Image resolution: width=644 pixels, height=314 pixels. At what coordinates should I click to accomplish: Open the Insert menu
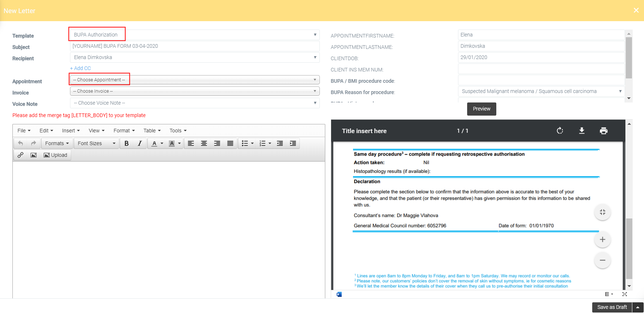[70, 131]
